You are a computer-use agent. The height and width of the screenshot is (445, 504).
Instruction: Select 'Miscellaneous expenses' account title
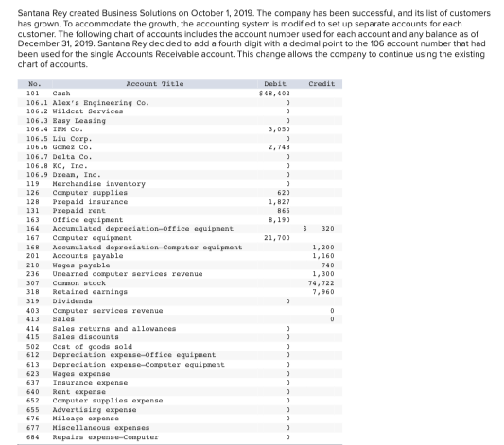coord(101,428)
